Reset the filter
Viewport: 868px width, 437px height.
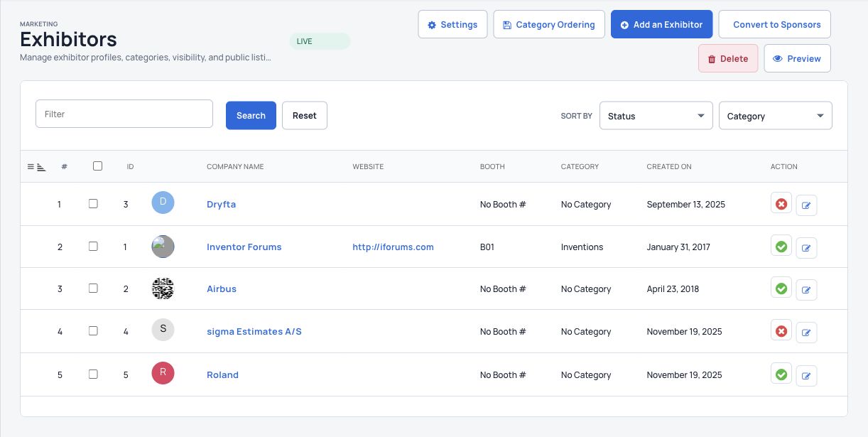click(305, 115)
